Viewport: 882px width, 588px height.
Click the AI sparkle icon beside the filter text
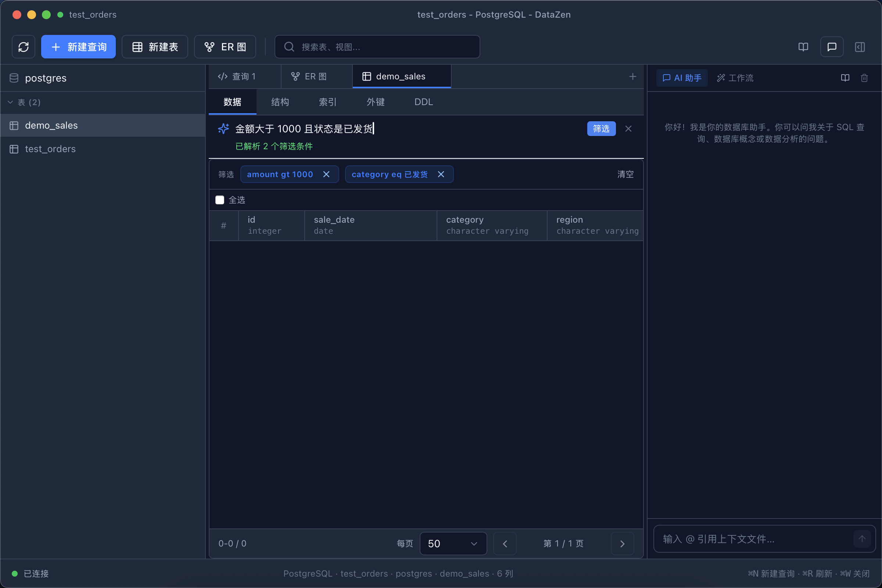coord(223,129)
